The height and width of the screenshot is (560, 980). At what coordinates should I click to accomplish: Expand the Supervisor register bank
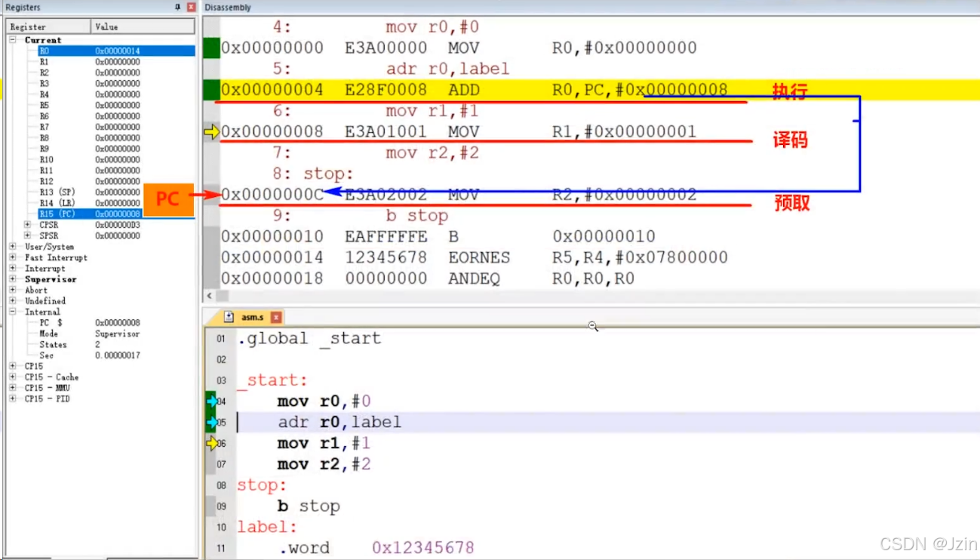click(x=13, y=279)
